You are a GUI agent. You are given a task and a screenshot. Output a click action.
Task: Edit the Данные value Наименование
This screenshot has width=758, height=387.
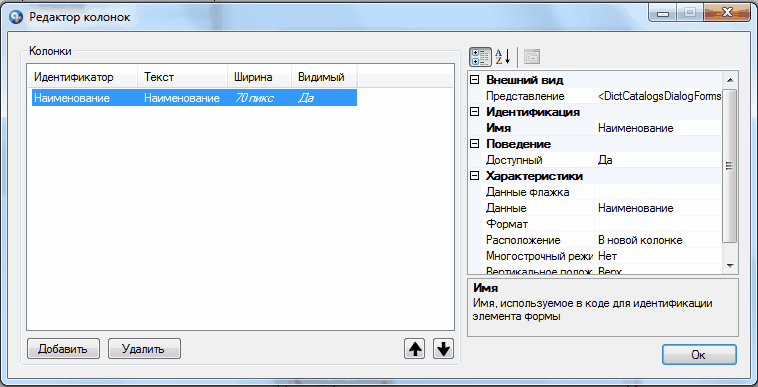click(659, 208)
